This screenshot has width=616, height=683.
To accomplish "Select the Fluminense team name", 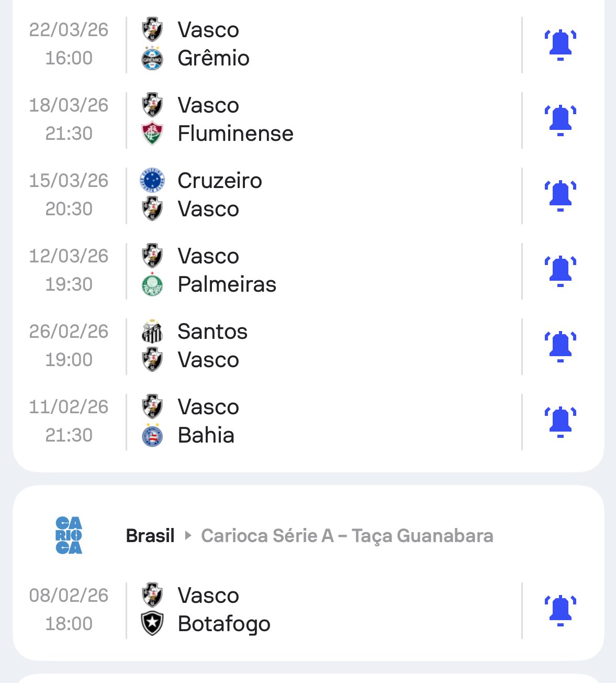I will pyautogui.click(x=236, y=134).
